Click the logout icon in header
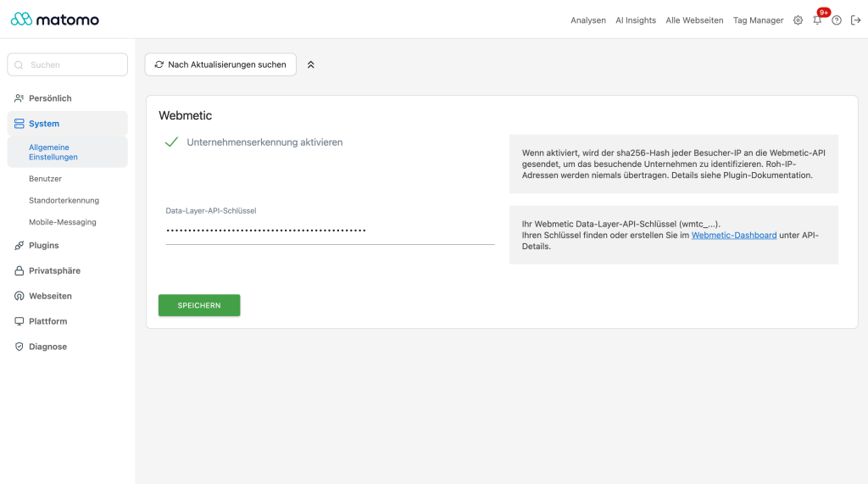The height and width of the screenshot is (484, 868). click(x=856, y=20)
